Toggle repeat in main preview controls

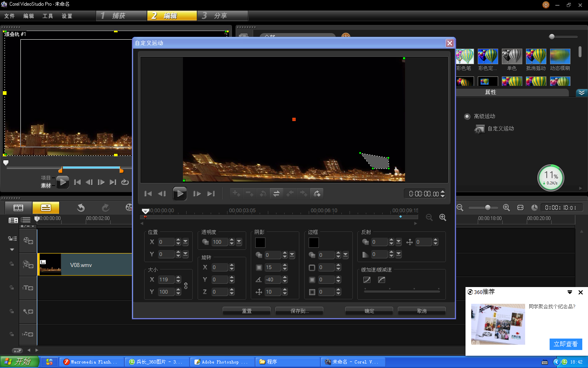click(x=125, y=182)
